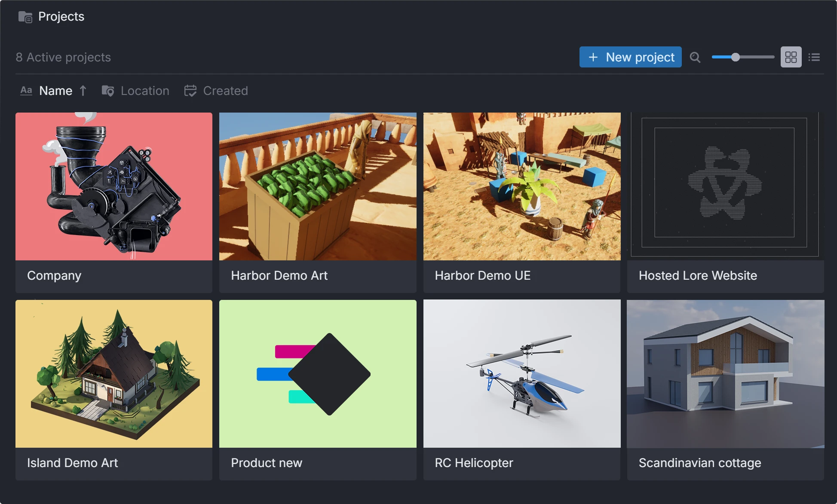
Task: Open the Hosted Lore Website thumbnail
Action: (x=726, y=186)
